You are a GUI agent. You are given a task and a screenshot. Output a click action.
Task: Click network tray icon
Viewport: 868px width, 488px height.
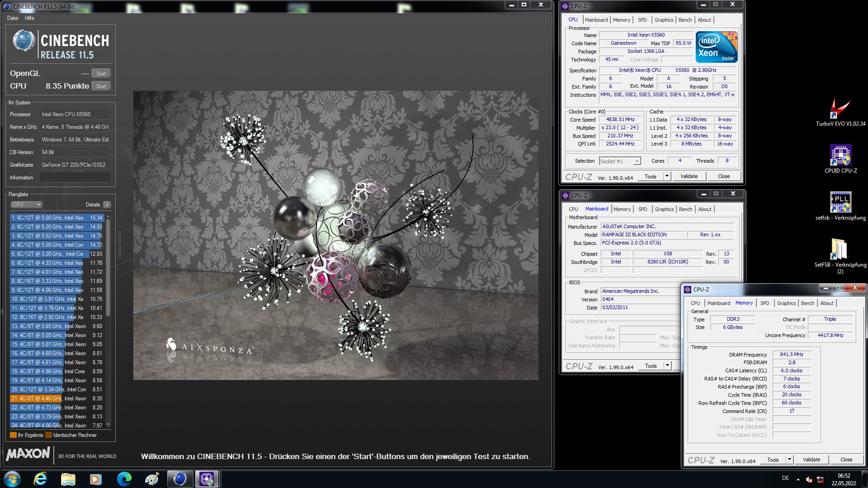820,479
